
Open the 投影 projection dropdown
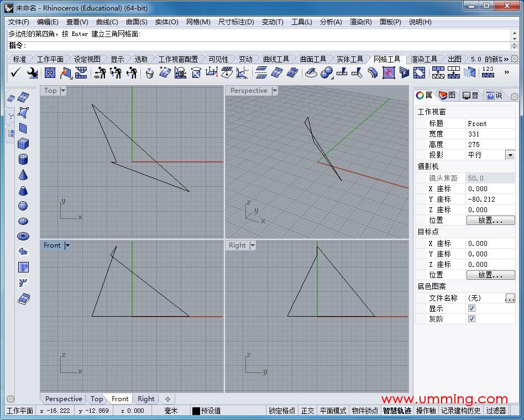click(x=510, y=155)
